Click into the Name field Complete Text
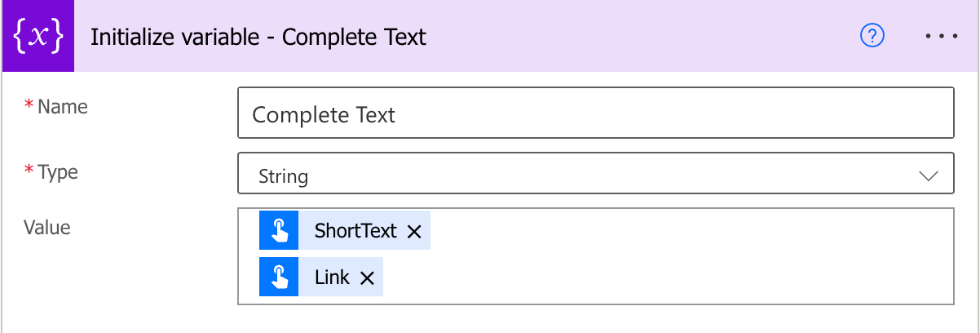The width and height of the screenshot is (980, 333). (595, 114)
